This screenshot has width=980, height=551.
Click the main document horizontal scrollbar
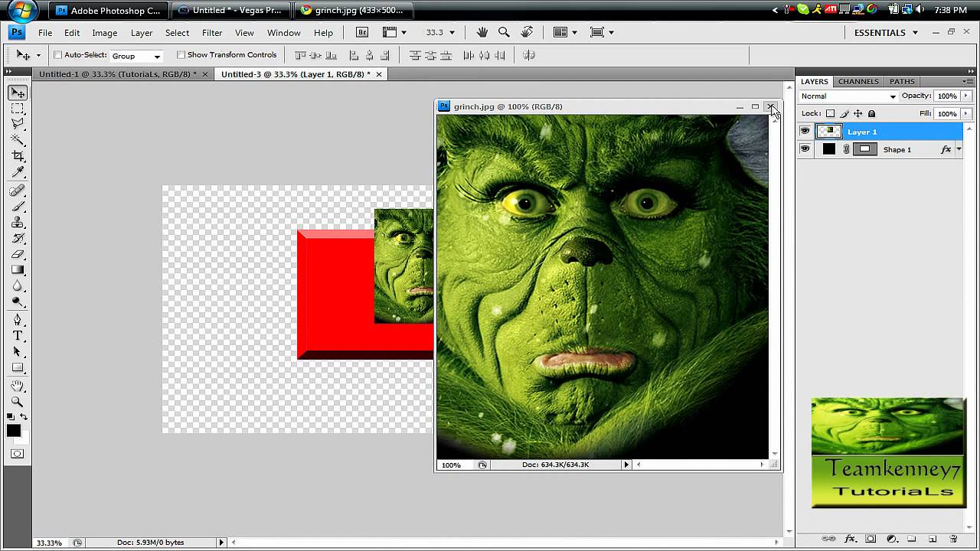[x=505, y=543]
